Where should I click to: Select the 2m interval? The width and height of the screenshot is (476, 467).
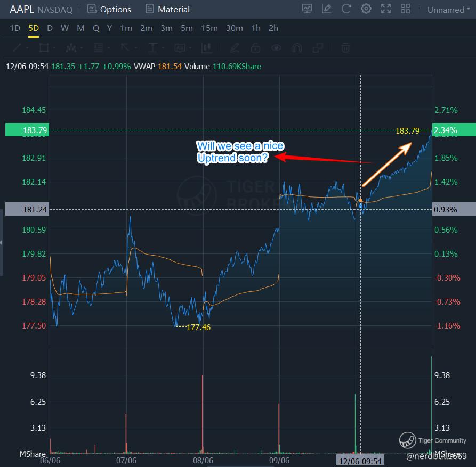tap(146, 28)
